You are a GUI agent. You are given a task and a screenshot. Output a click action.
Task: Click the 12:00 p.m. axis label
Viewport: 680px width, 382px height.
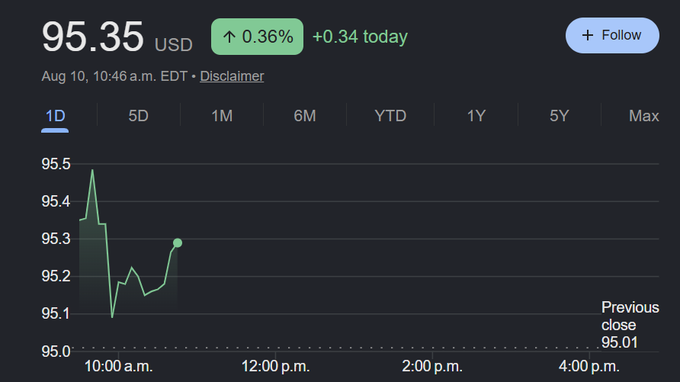(x=275, y=366)
